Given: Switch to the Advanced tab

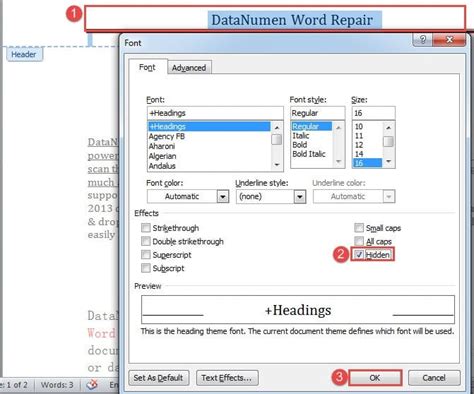Looking at the screenshot, I should coord(189,68).
